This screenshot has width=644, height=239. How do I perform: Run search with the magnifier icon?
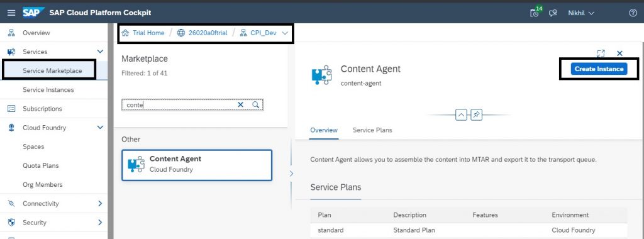tap(255, 104)
